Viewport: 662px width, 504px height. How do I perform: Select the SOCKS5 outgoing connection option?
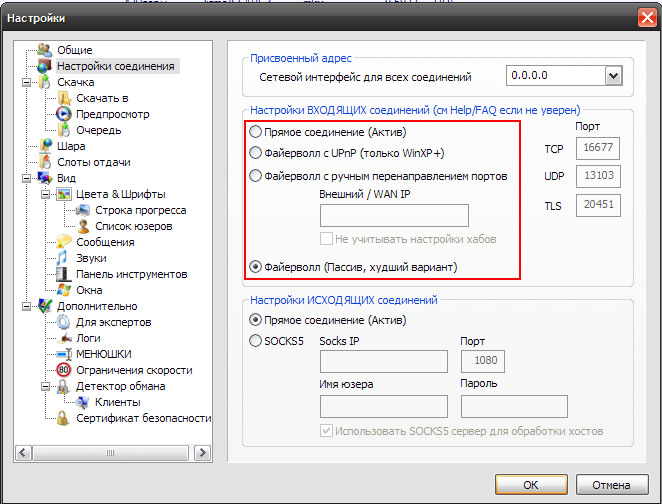256,341
